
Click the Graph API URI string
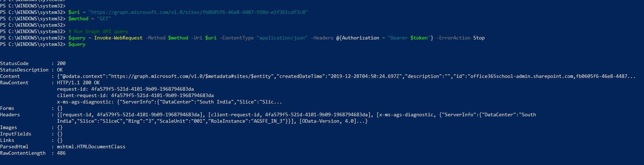click(198, 12)
